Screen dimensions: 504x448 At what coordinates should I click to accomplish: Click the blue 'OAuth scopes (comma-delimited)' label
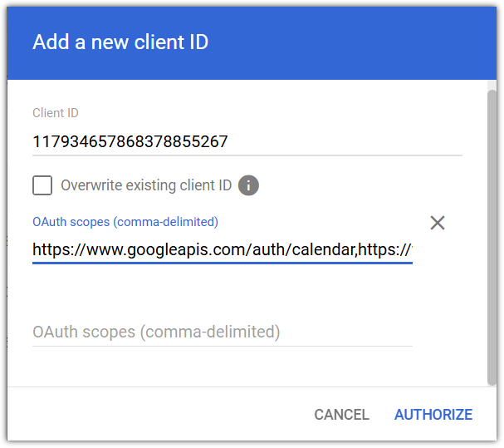pyautogui.click(x=125, y=222)
